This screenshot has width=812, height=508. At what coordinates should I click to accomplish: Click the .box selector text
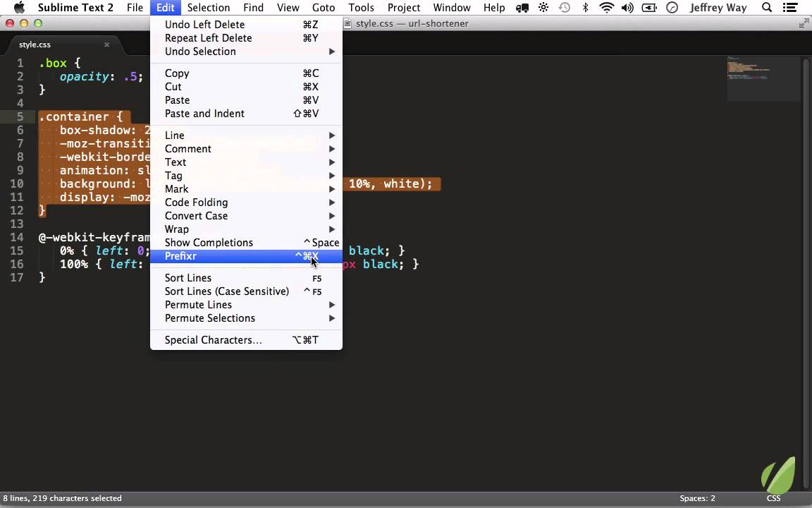pyautogui.click(x=53, y=64)
